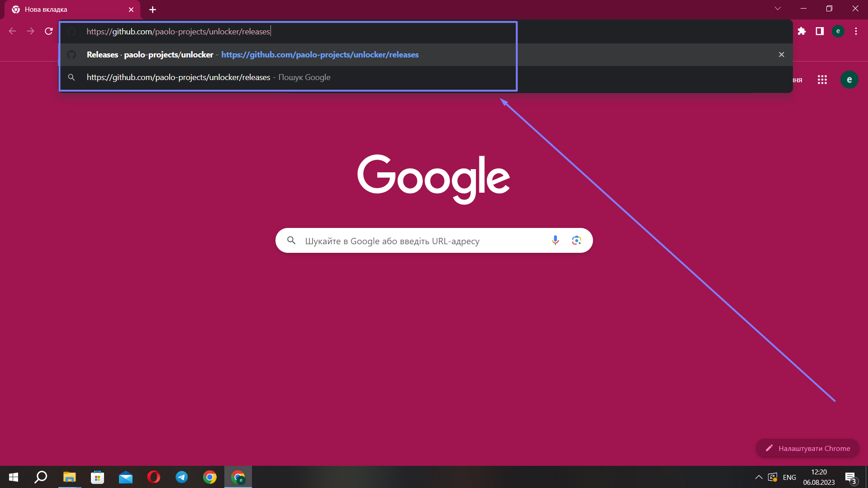Open the Google apps grid
The height and width of the screenshot is (488, 868).
point(822,80)
